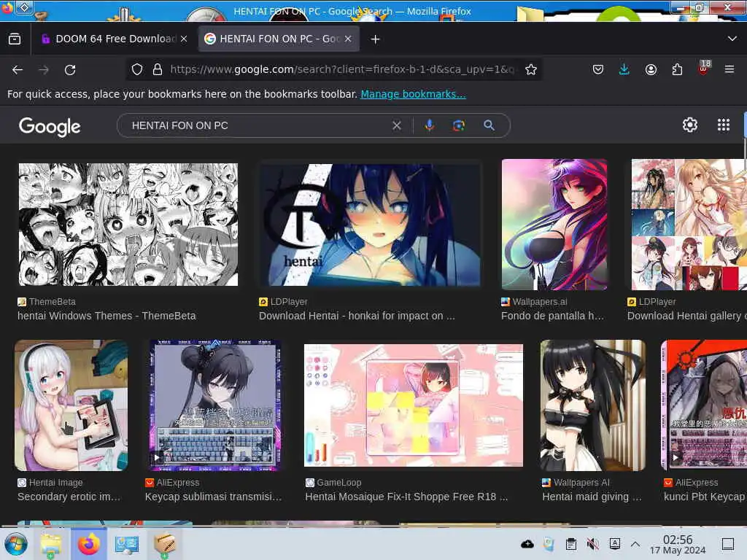The height and width of the screenshot is (560, 747).
Task: Show site security info via padlock
Action: 158,69
